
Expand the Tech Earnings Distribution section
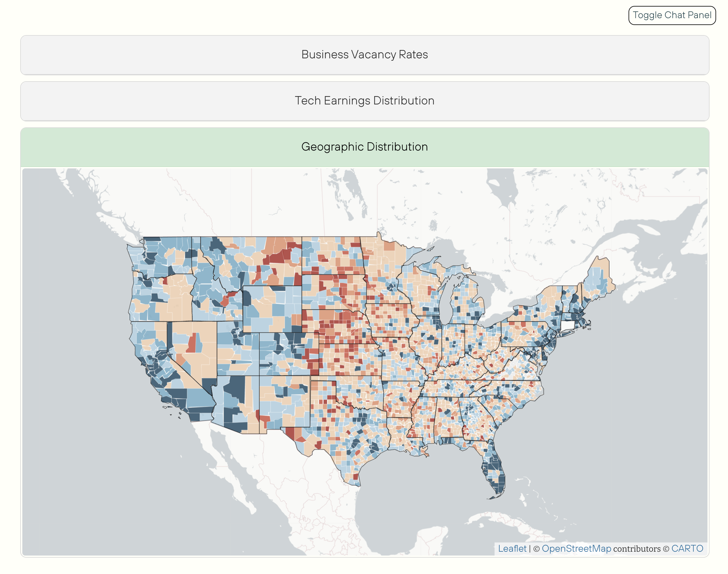point(364,101)
